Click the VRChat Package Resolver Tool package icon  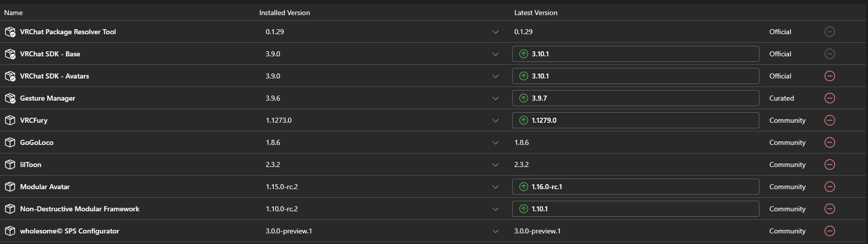tap(10, 32)
